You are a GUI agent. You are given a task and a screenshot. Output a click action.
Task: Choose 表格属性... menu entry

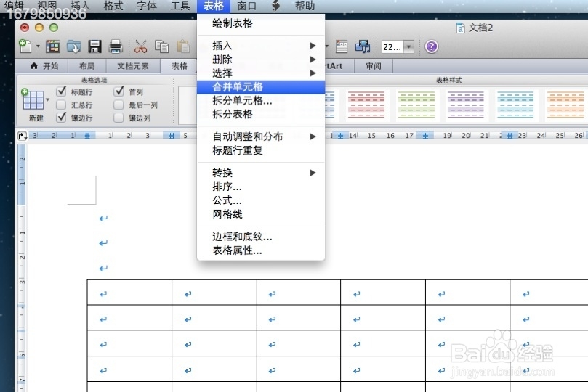pyautogui.click(x=261, y=250)
